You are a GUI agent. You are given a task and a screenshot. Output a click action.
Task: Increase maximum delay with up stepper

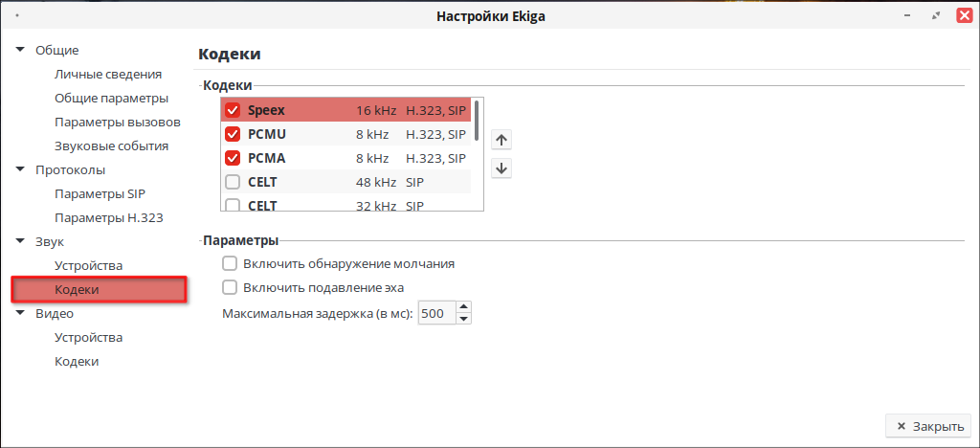click(463, 306)
